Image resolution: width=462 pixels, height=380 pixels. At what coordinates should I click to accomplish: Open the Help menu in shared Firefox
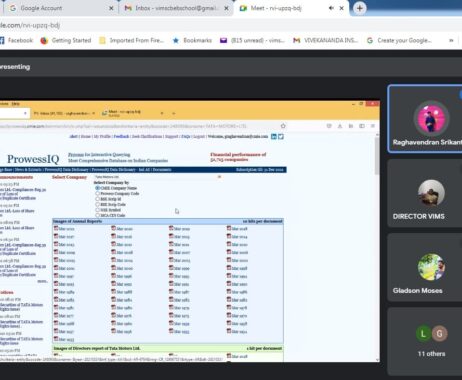coord(15,104)
